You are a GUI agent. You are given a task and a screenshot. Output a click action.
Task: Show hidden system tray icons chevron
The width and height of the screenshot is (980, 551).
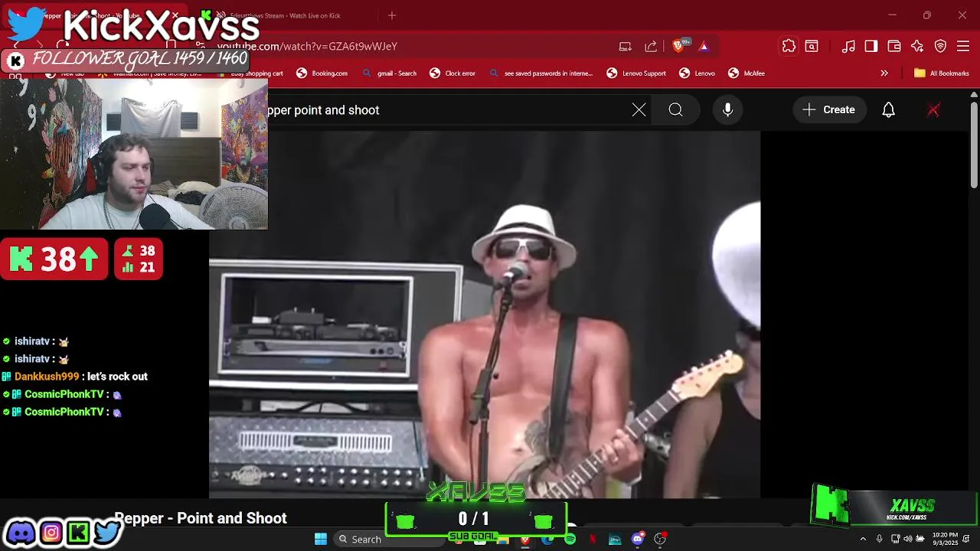(x=863, y=539)
